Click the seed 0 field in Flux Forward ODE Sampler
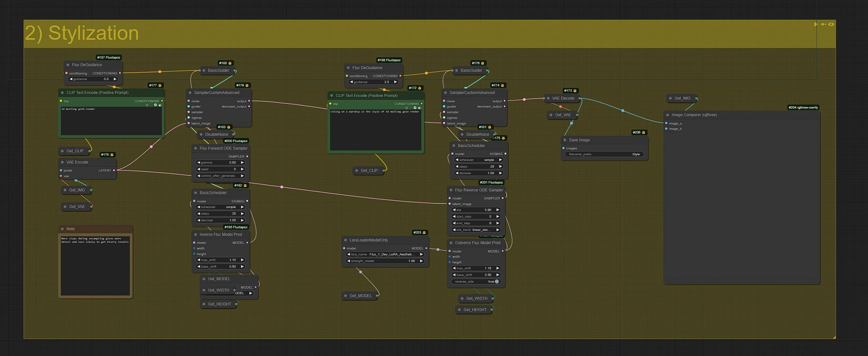 click(x=220, y=169)
